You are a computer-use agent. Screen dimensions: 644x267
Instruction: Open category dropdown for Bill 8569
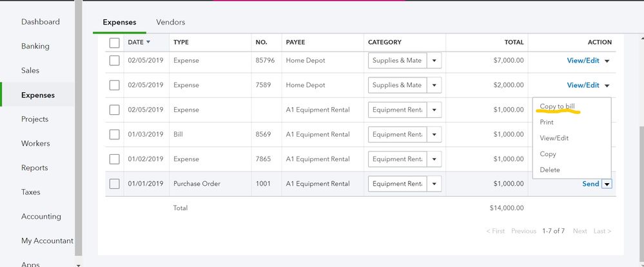click(x=434, y=135)
